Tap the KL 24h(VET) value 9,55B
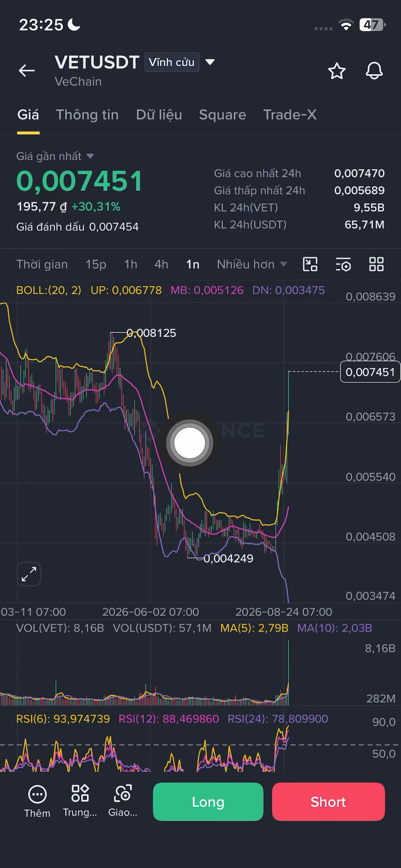Viewport: 401px width, 868px height. tap(369, 208)
